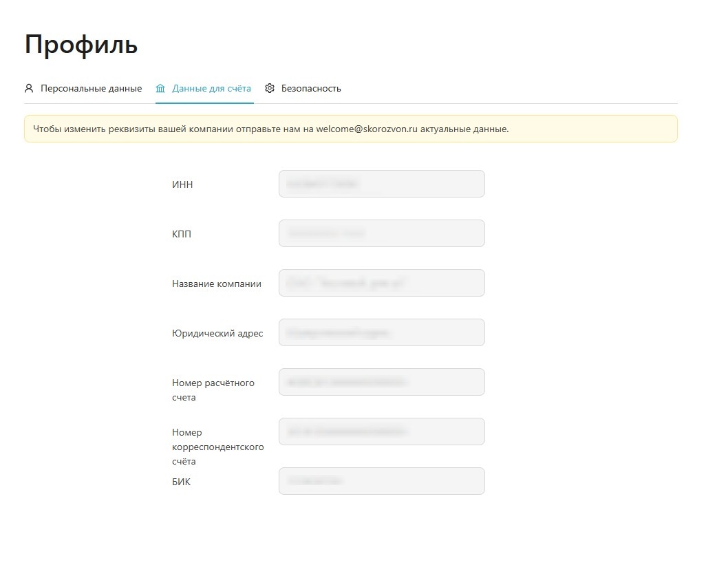The image size is (728, 565).
Task: Focus the Номер расчётного счета field
Action: point(381,382)
